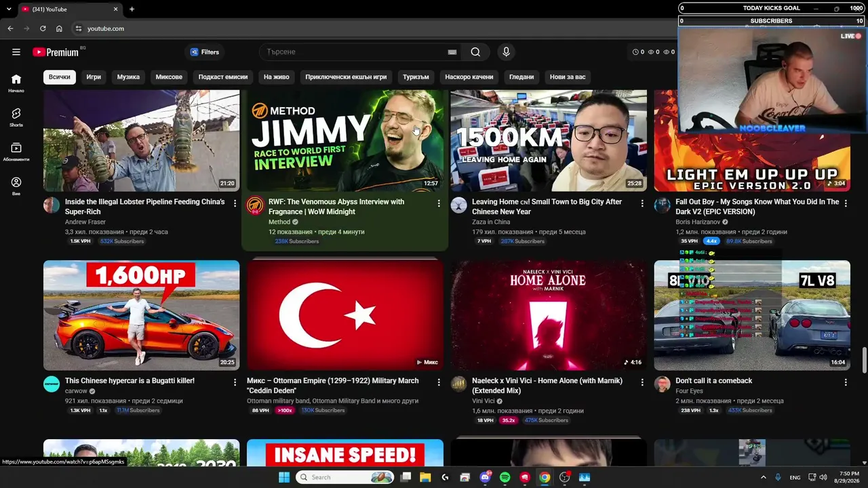Open Naeleck x Vini Vici Home Alone title

[x=547, y=386]
